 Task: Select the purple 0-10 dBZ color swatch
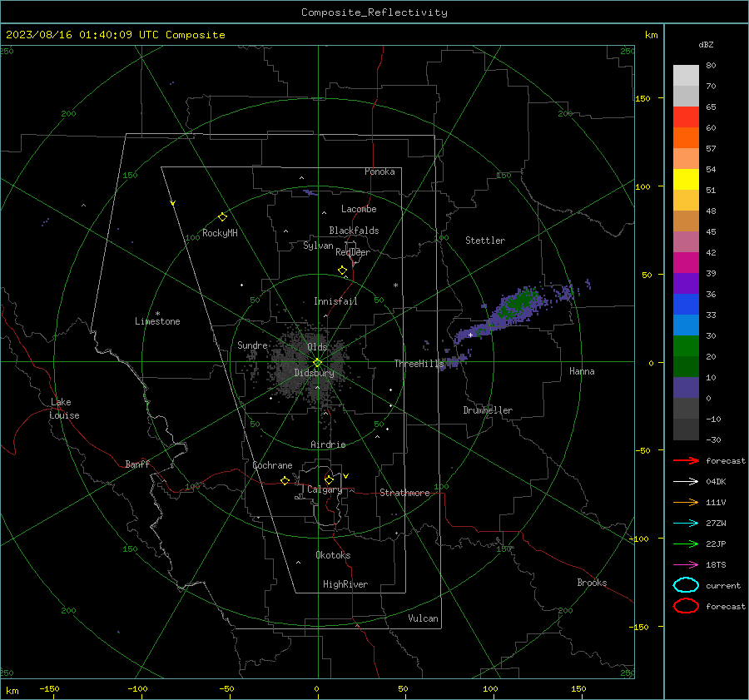pyautogui.click(x=686, y=387)
